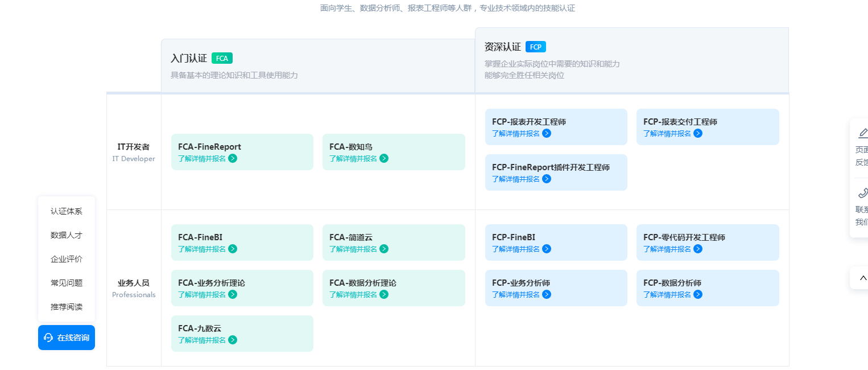The height and width of the screenshot is (370, 868).
Task: Click the page feedback pencil icon
Action: coord(863,133)
